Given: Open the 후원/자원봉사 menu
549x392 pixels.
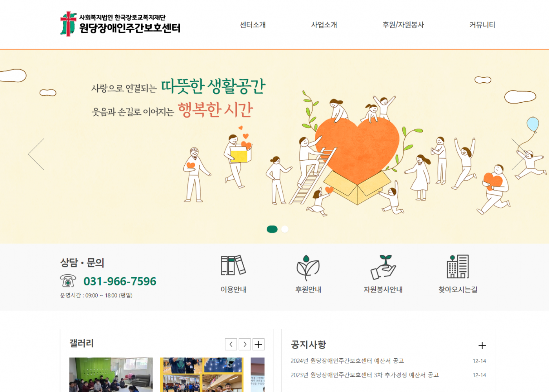Looking at the screenshot, I should [x=404, y=25].
